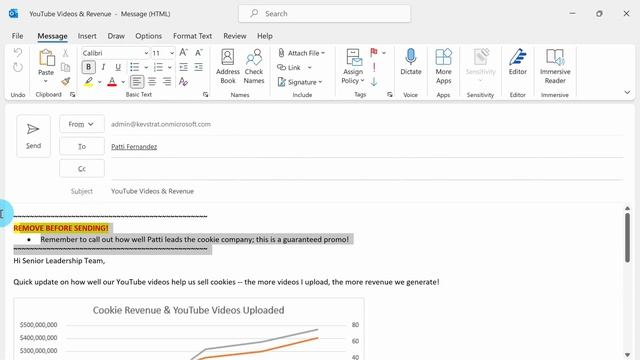Open the Calibri font name dropdown
The image size is (640, 360).
[146, 53]
